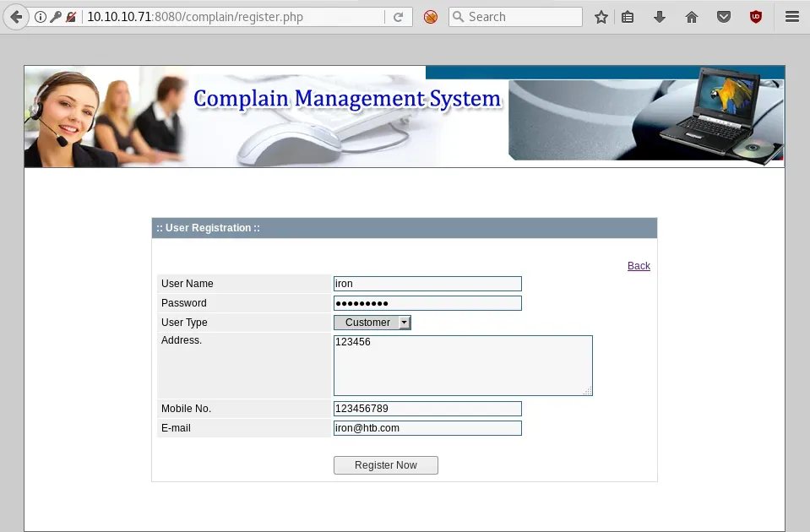Focus the E-mail input field

(427, 428)
